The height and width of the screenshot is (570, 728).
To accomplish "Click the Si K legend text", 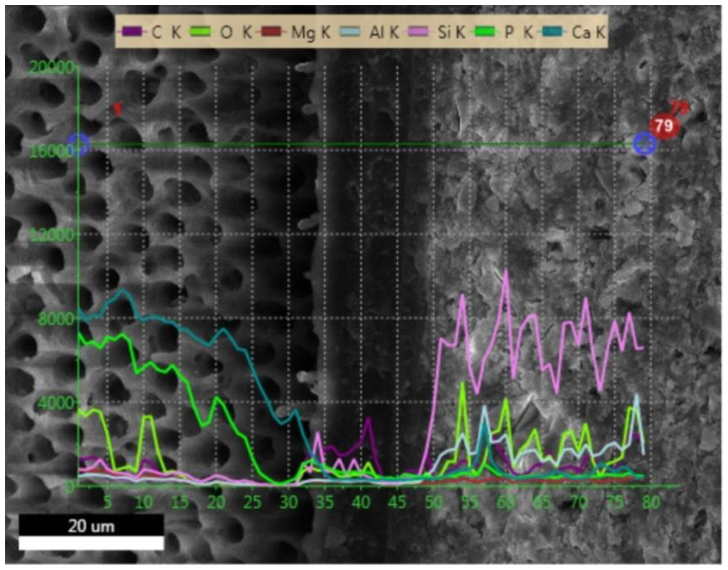I will point(451,33).
